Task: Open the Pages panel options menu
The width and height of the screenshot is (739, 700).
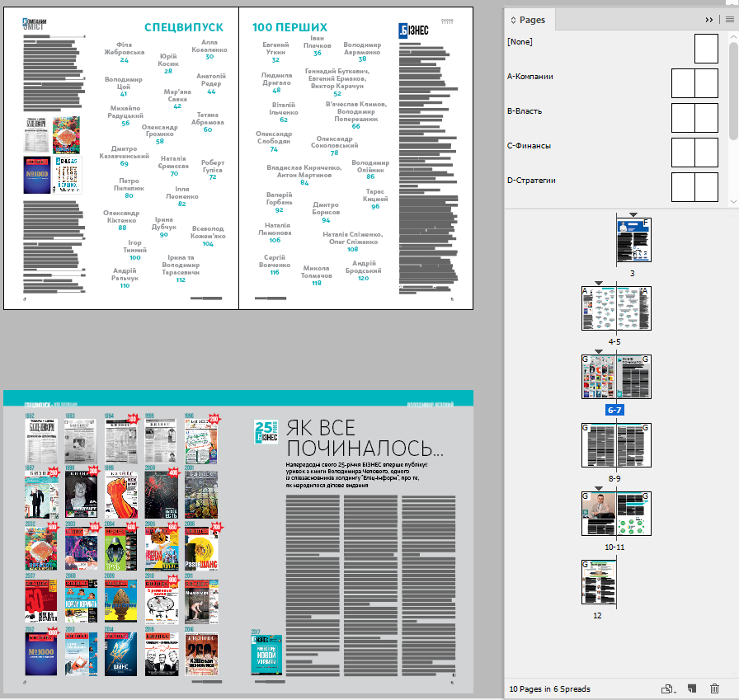Action: coord(730,20)
